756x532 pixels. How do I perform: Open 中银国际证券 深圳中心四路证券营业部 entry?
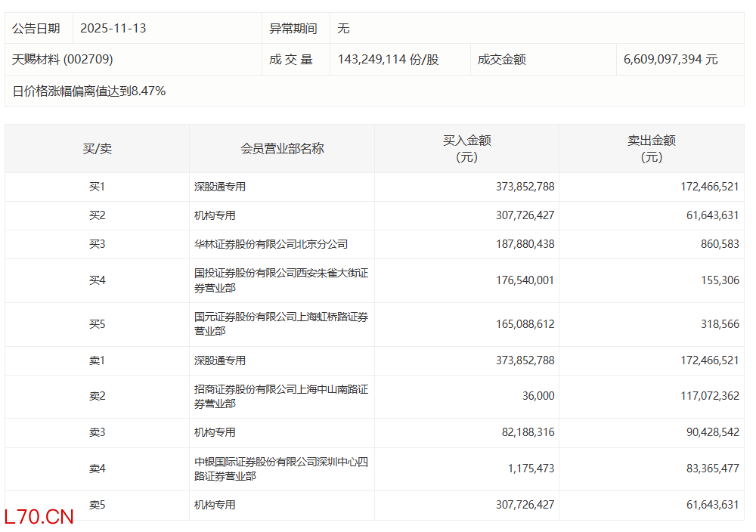(280, 469)
